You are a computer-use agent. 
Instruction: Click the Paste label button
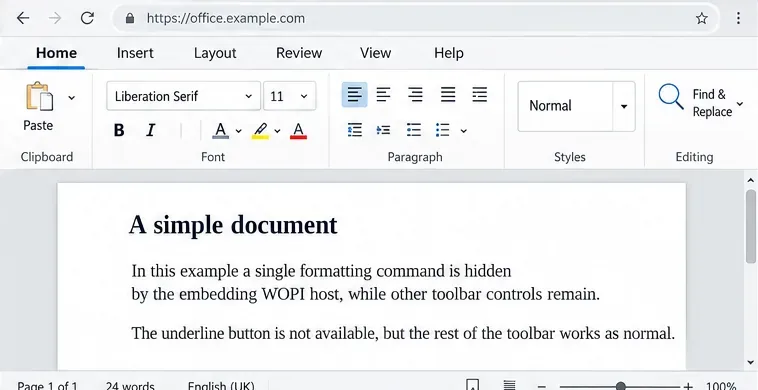tap(38, 125)
